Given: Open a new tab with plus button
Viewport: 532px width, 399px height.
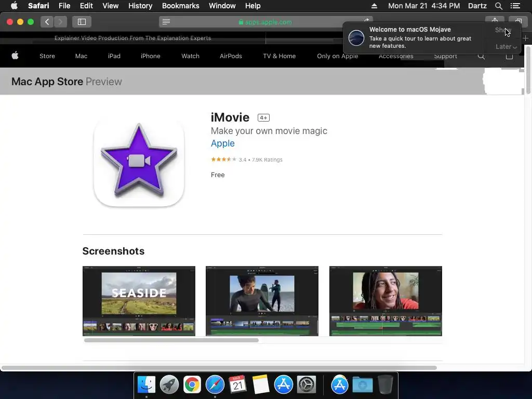Looking at the screenshot, I should tap(525, 38).
